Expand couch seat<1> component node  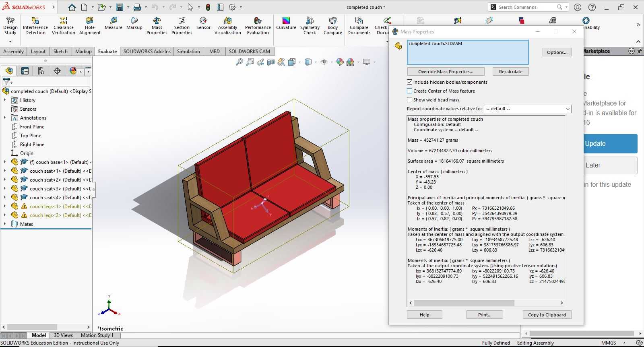click(5, 171)
